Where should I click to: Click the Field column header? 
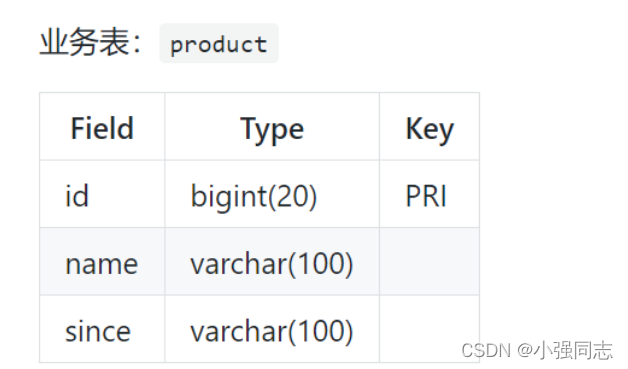(102, 128)
